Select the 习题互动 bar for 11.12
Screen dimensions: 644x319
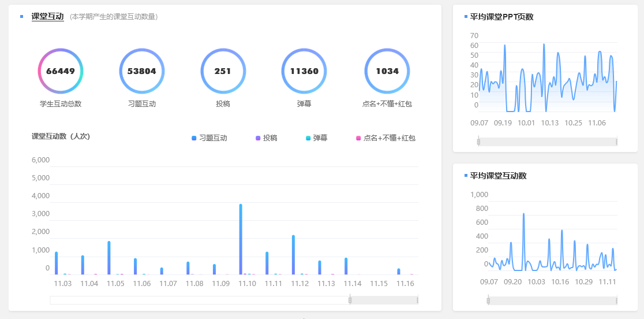[x=293, y=254]
